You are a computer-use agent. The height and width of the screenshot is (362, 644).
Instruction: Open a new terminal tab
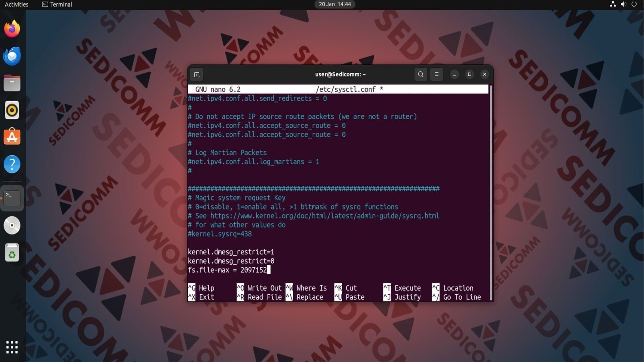click(x=197, y=74)
